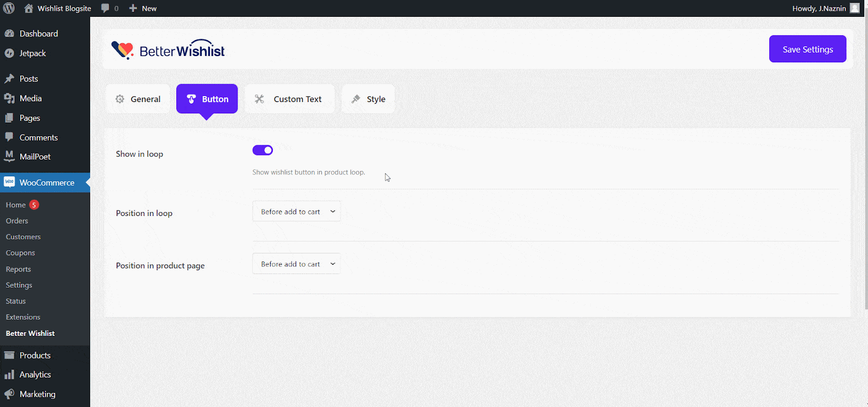The width and height of the screenshot is (868, 407).
Task: Click the Pages label in the sidebar
Action: click(x=30, y=118)
